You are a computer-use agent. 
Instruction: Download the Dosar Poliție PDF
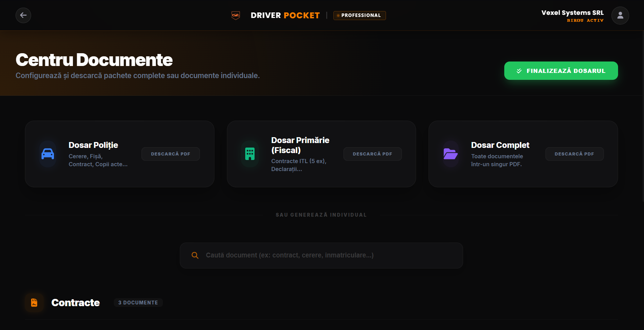(x=171, y=154)
